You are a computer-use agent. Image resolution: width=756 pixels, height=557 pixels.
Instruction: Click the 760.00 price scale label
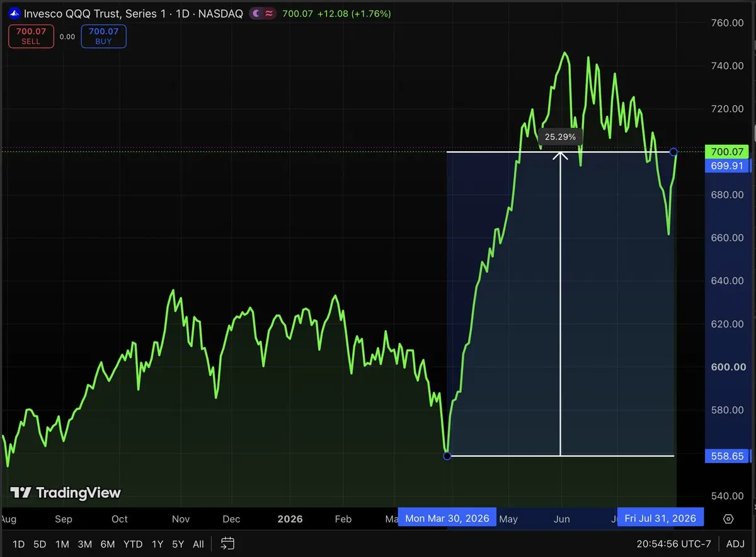coord(728,23)
